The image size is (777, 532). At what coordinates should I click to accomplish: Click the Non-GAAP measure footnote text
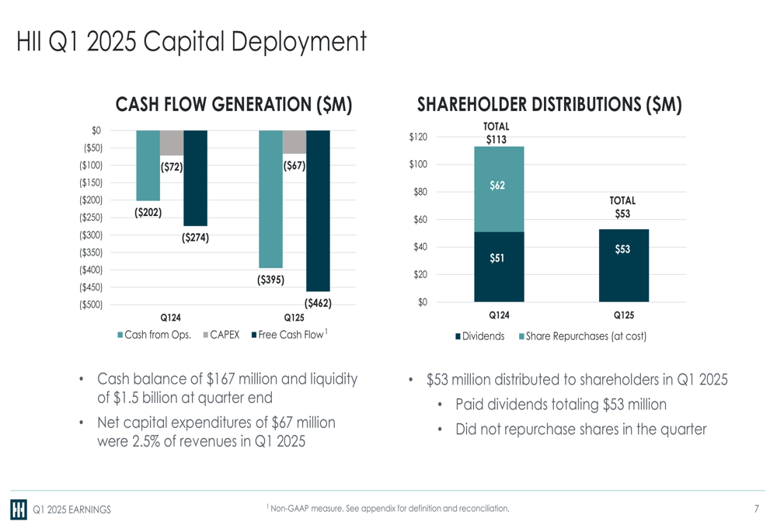tap(388, 508)
